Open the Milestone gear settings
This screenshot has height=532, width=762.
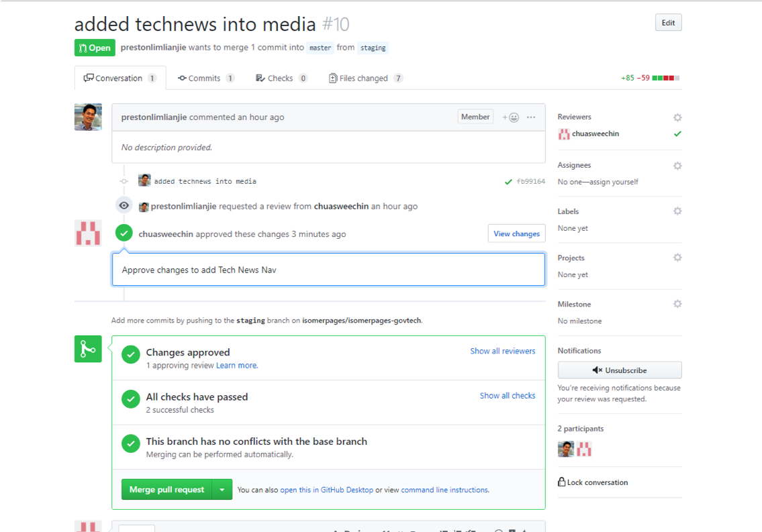(x=677, y=304)
